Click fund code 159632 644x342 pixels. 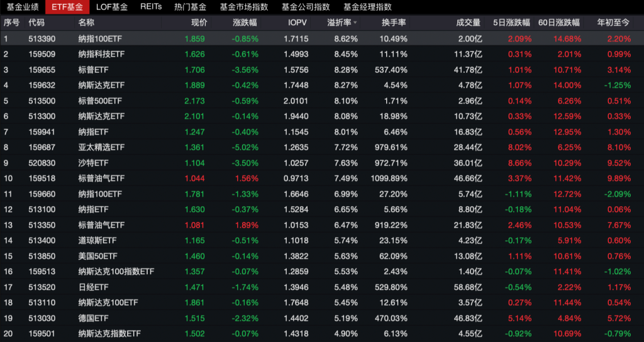[42, 85]
